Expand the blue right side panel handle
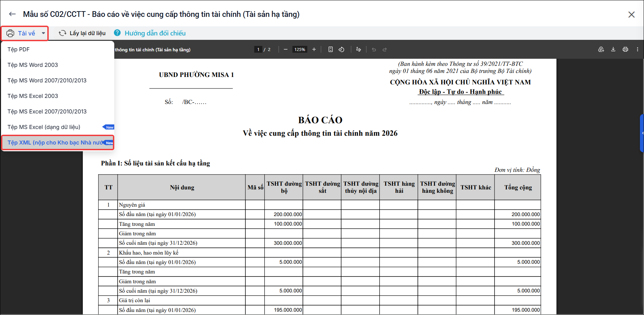644x315 pixels. pos(642,133)
